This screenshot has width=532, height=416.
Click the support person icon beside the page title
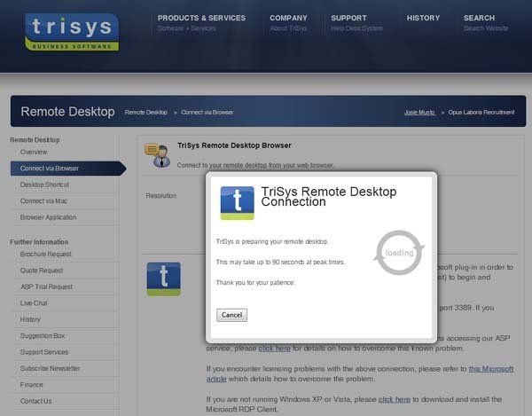pyautogui.click(x=158, y=155)
